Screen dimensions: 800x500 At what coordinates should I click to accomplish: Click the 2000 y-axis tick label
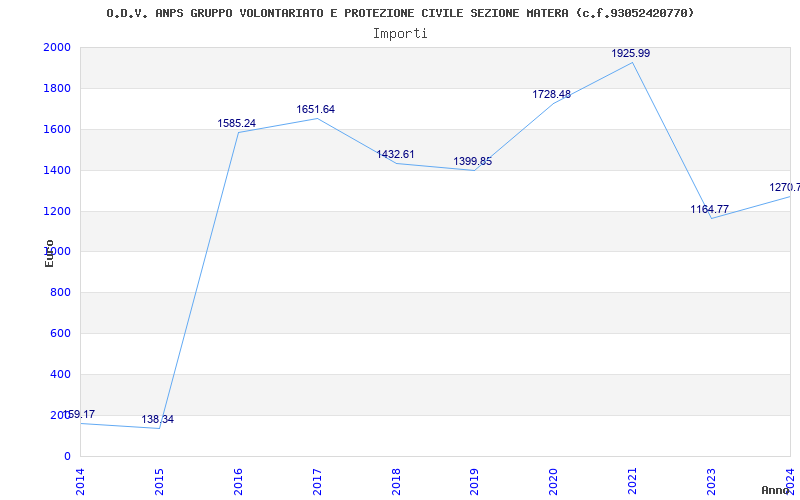coord(57,48)
